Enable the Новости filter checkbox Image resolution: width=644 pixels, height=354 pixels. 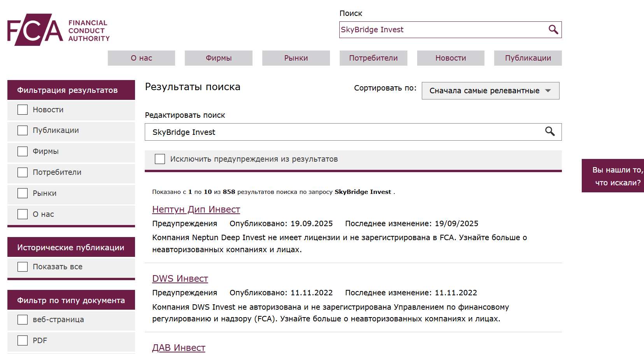pyautogui.click(x=23, y=110)
